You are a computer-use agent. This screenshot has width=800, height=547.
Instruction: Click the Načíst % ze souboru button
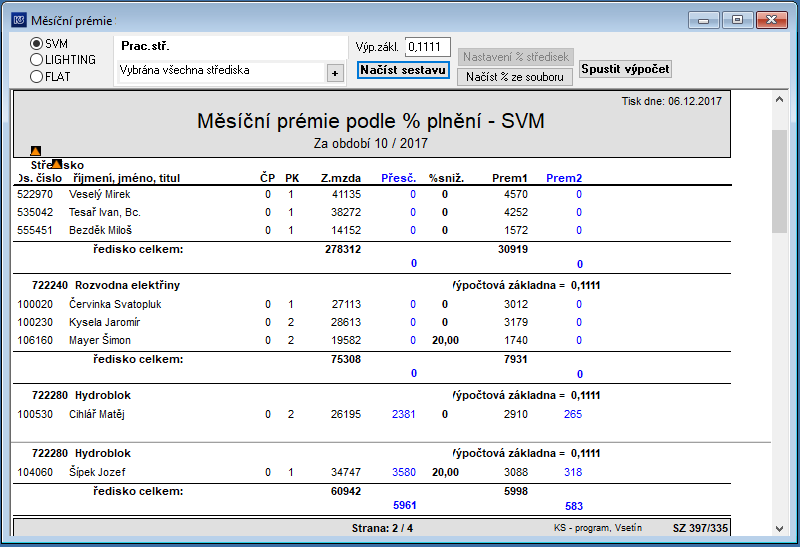click(x=515, y=77)
